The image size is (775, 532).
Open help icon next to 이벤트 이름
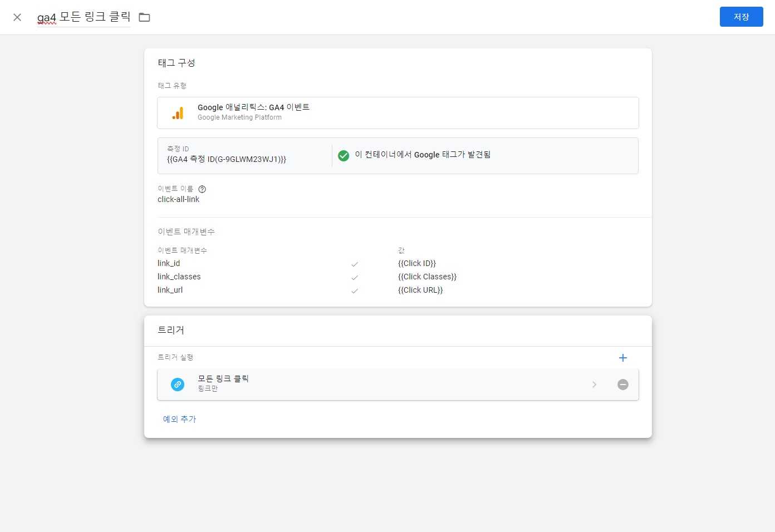pyautogui.click(x=202, y=189)
